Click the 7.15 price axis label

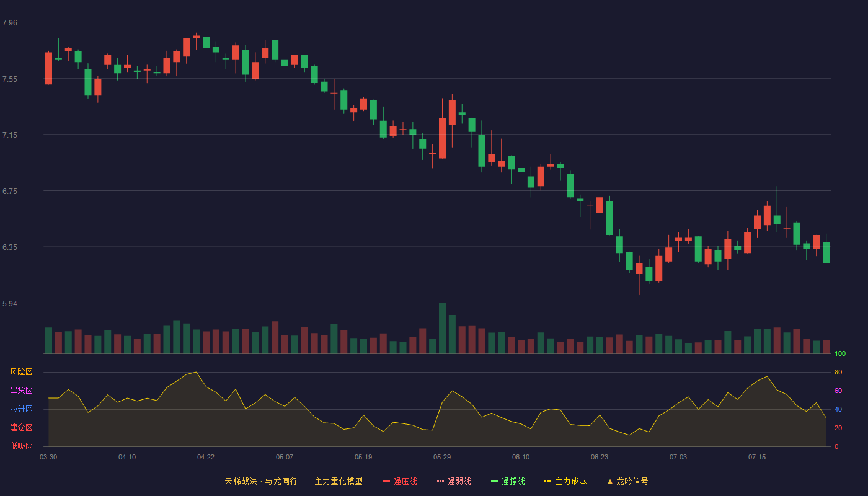point(10,135)
